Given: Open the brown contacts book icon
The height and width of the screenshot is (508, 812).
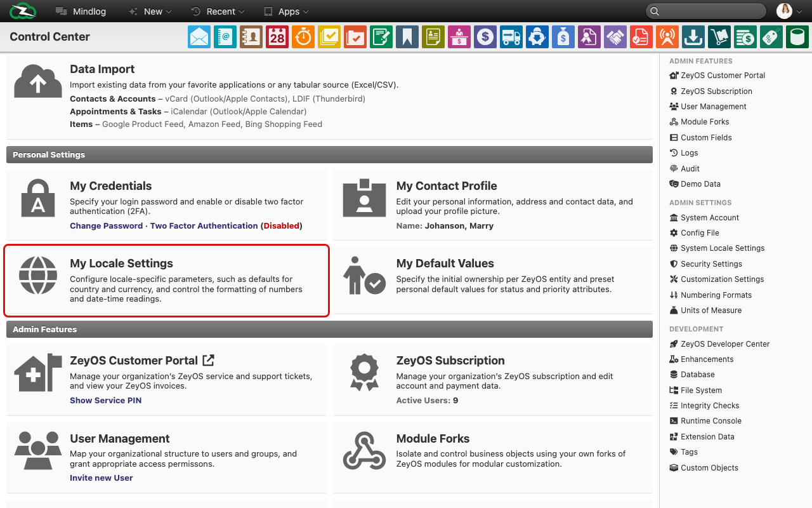Looking at the screenshot, I should click(x=251, y=37).
